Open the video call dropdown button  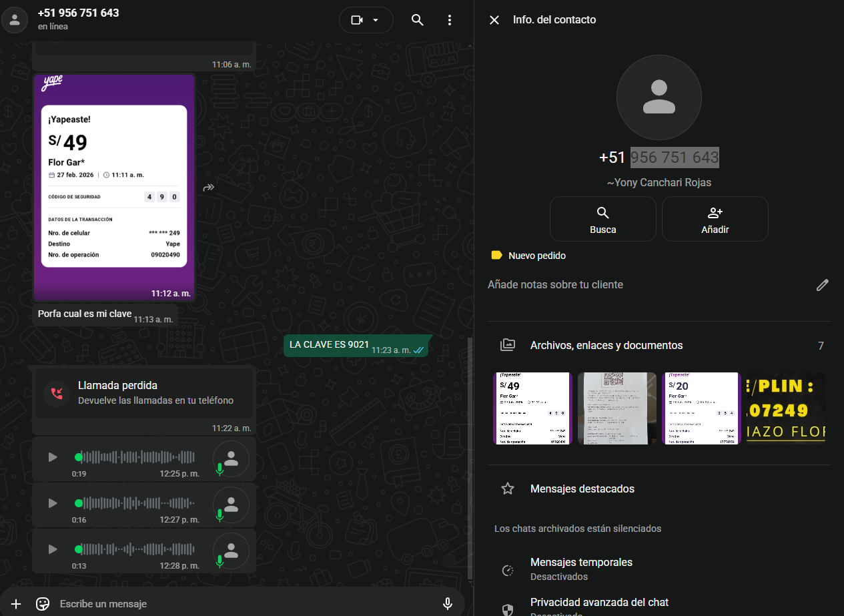coord(366,20)
